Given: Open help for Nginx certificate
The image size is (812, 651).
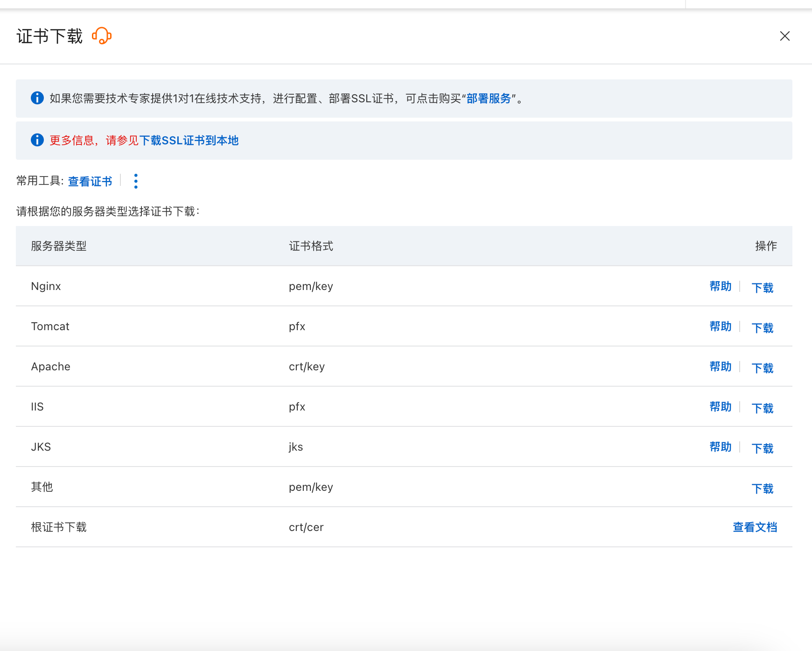Looking at the screenshot, I should (720, 286).
